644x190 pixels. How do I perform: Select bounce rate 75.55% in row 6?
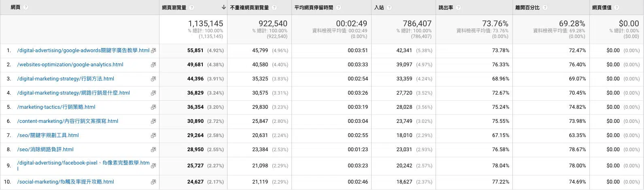501,121
